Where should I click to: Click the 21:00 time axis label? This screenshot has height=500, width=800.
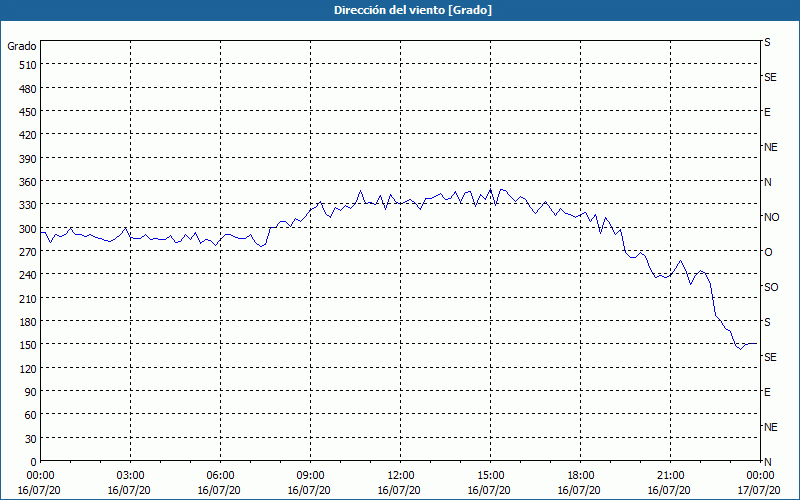(670, 476)
